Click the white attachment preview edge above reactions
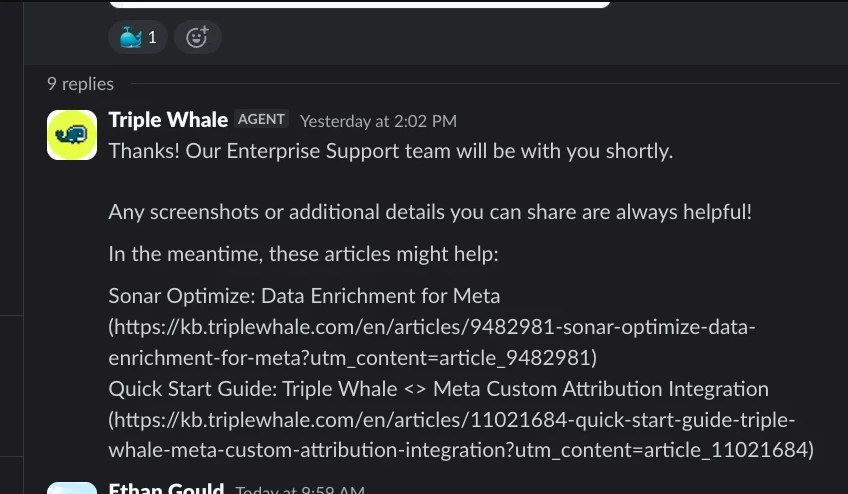 (x=360, y=4)
